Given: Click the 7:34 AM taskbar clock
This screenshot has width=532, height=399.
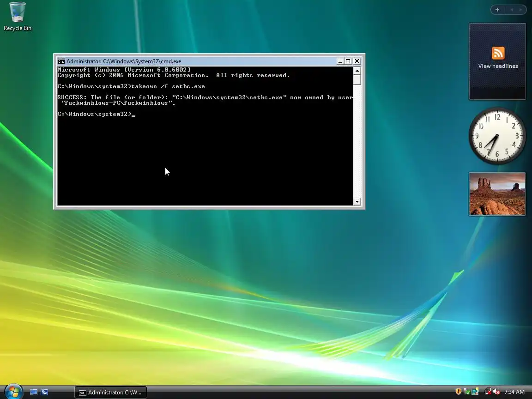Looking at the screenshot, I should (514, 392).
